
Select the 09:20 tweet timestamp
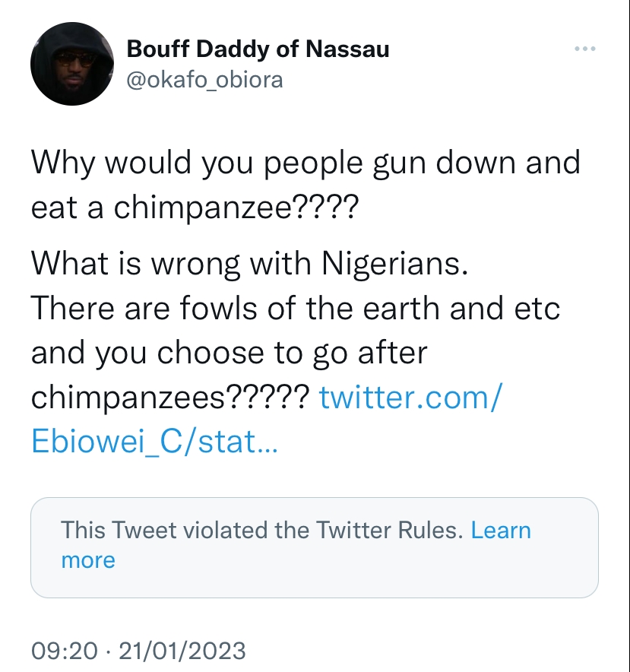[x=65, y=651]
